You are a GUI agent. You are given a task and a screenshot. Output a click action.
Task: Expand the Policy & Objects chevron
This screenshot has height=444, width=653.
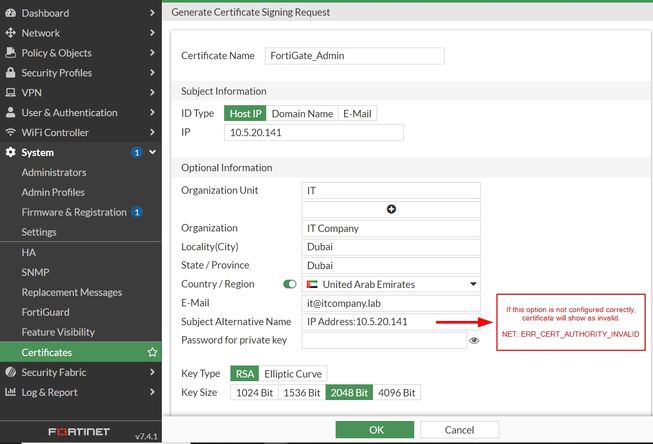click(152, 52)
